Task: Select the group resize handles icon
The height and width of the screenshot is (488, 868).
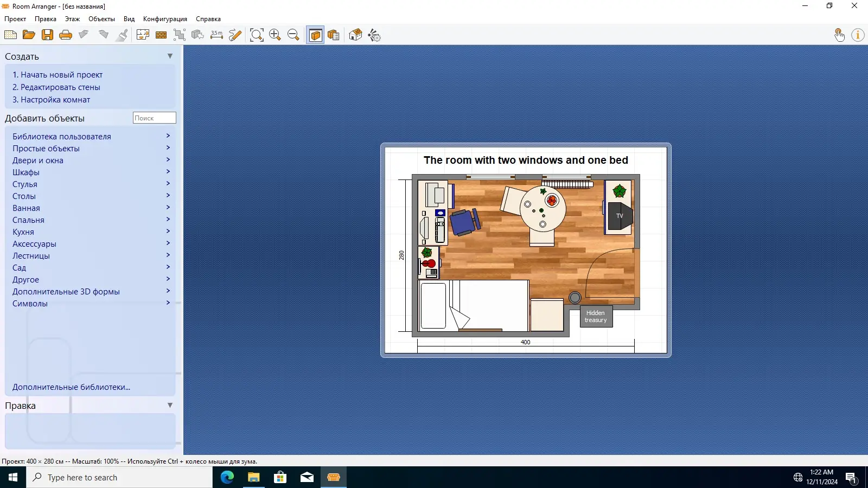Action: 180,35
